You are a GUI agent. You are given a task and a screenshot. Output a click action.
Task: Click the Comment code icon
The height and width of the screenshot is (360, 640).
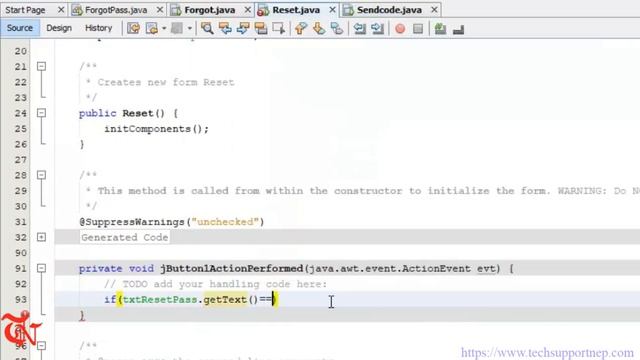pos(440,28)
